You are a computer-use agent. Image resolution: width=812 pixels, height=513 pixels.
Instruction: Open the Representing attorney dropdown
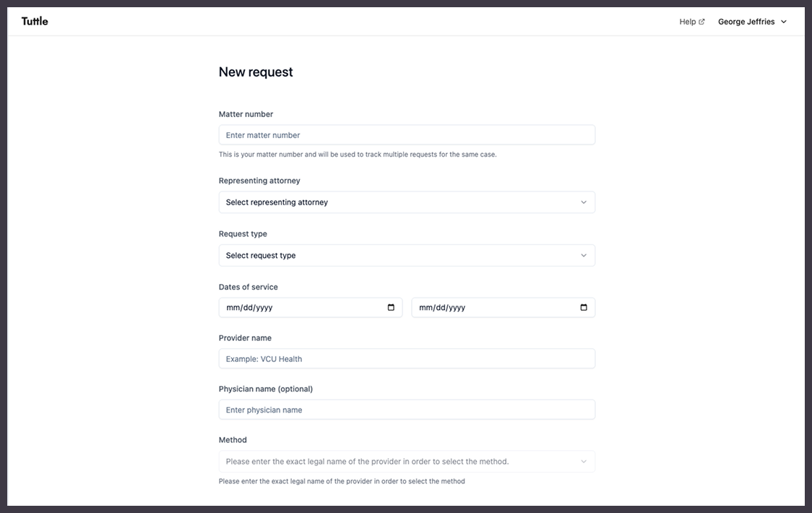tap(407, 202)
